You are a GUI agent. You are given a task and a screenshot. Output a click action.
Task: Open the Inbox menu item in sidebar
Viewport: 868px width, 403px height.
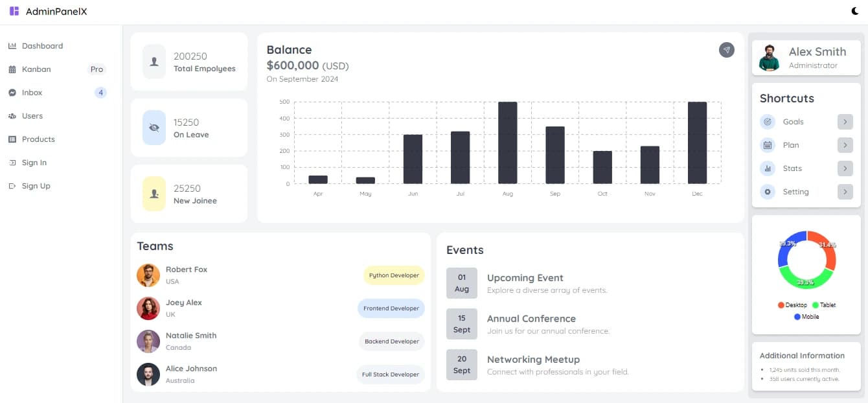pyautogui.click(x=32, y=93)
